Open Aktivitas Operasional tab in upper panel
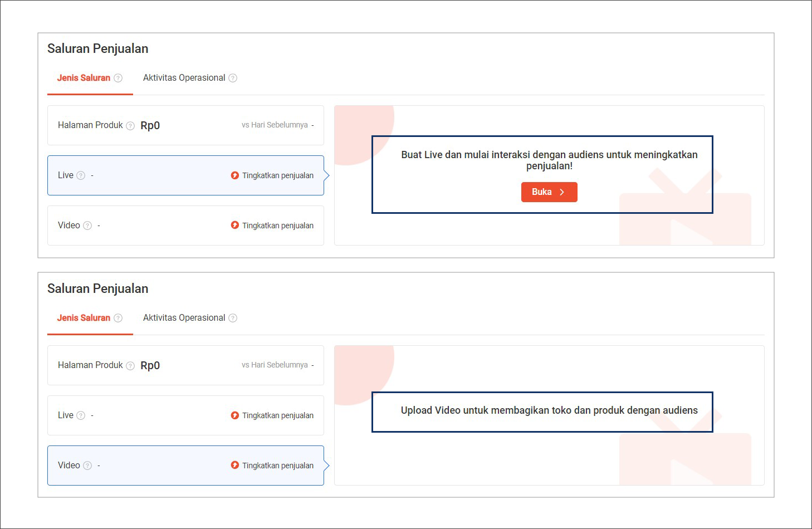The width and height of the screenshot is (812, 529). tap(184, 78)
